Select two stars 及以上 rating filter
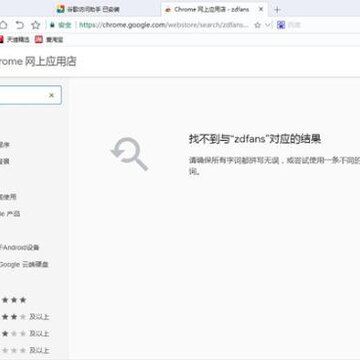360x360 pixels. (25, 317)
